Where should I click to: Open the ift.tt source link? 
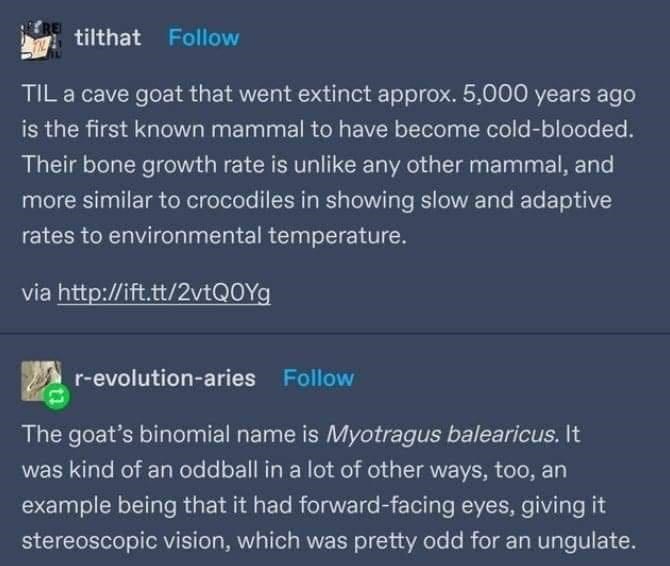click(165, 293)
